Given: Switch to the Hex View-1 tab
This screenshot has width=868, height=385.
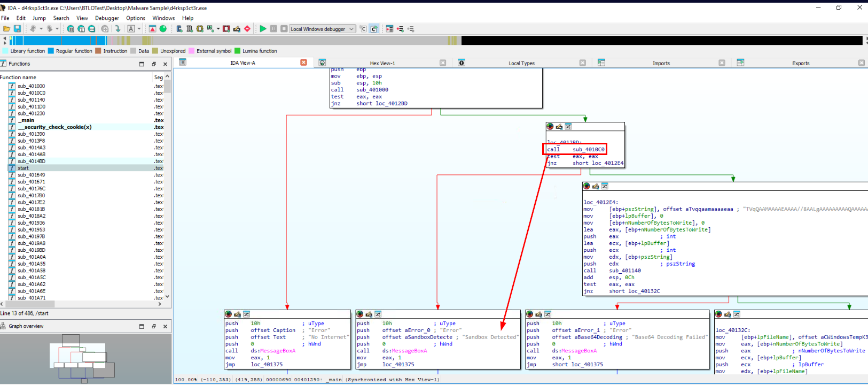Looking at the screenshot, I should tap(382, 63).
